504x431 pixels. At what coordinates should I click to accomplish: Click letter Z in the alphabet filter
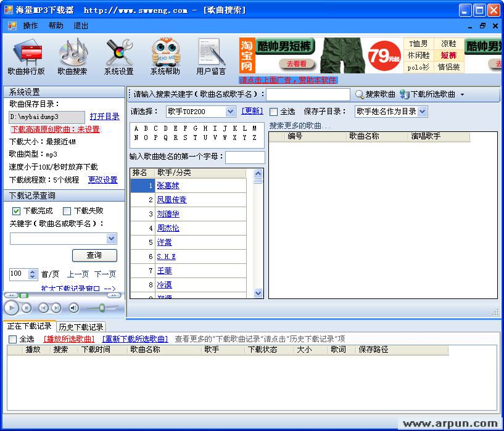[x=254, y=138]
